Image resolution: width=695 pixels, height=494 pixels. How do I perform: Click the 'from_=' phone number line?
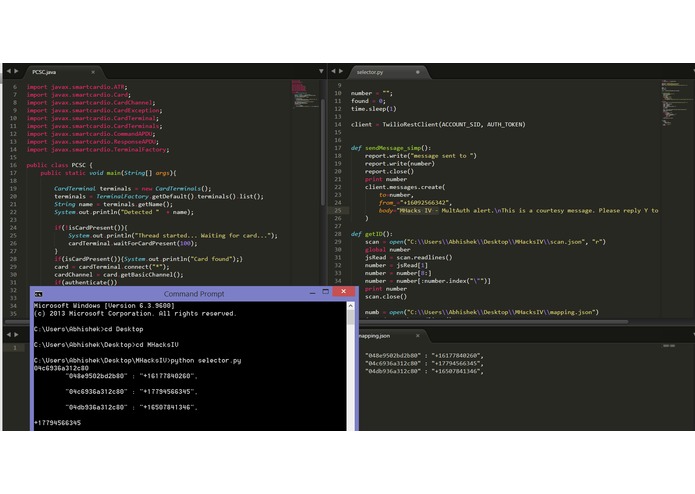pyautogui.click(x=415, y=203)
